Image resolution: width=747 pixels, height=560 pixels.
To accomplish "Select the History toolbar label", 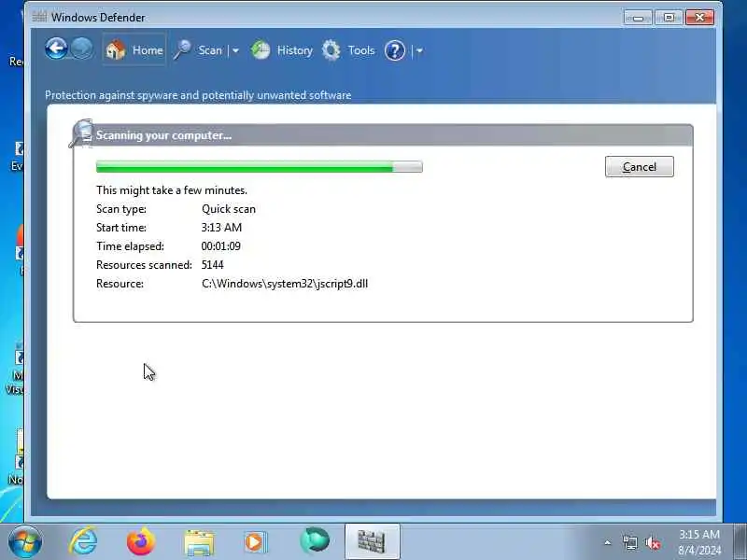I will 295,50.
